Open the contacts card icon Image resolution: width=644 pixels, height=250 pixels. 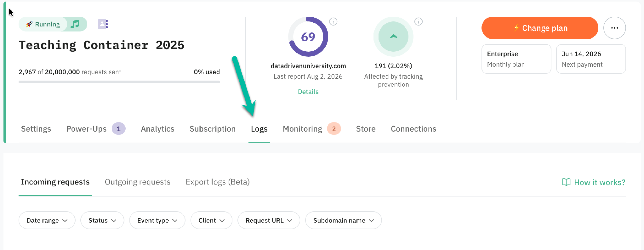coord(103,24)
